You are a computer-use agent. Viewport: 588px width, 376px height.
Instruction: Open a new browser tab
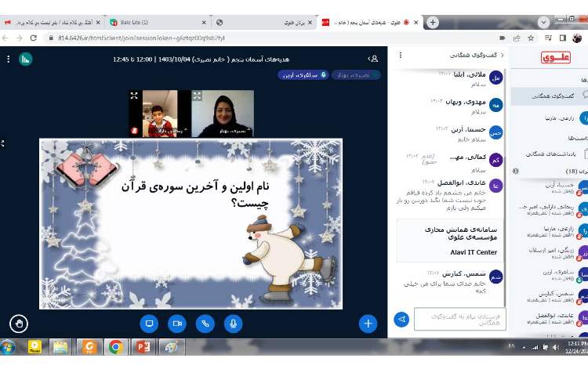coord(432,23)
